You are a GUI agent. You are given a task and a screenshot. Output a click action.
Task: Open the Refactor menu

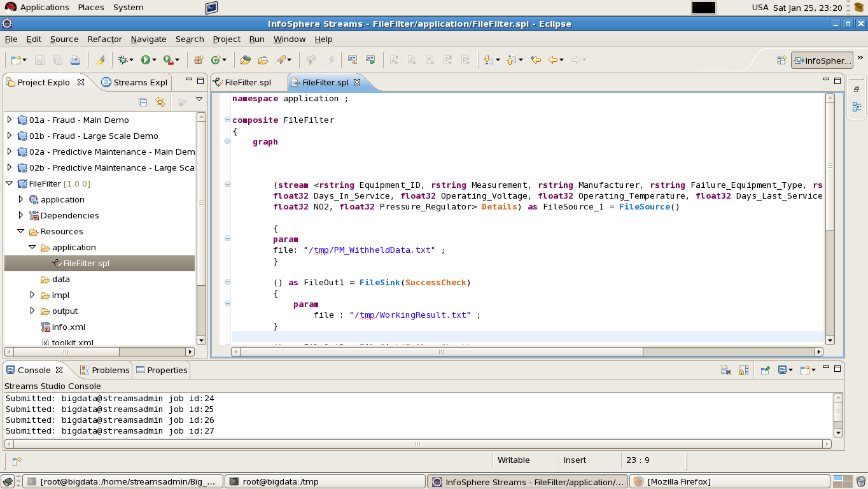pyautogui.click(x=104, y=39)
